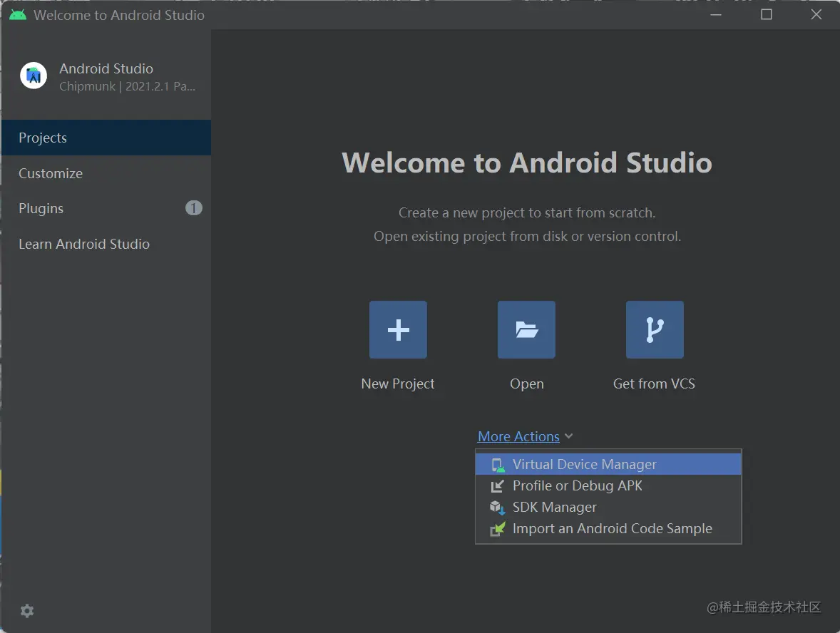Click the SDK Manager box icon
Screen dimensions: 840x633
tap(497, 507)
